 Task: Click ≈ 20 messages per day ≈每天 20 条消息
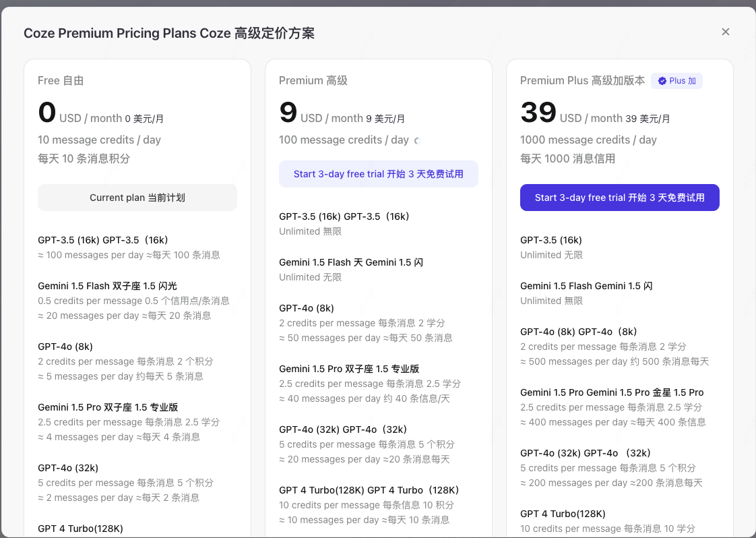[x=125, y=316]
